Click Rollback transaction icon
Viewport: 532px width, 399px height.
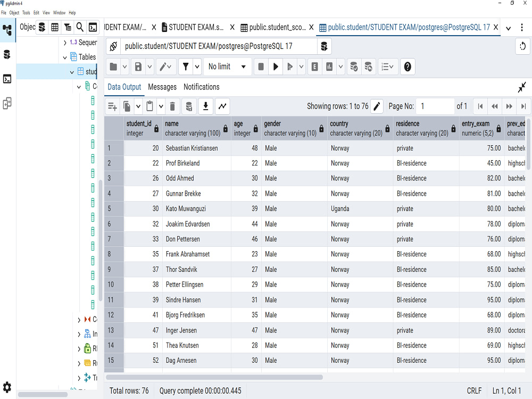tap(369, 67)
